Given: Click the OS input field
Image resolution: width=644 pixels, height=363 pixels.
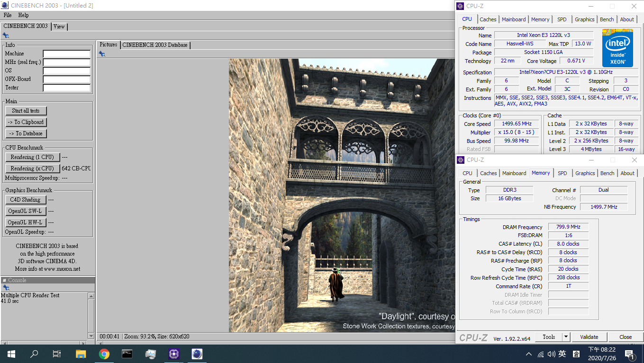Looking at the screenshot, I should [67, 71].
